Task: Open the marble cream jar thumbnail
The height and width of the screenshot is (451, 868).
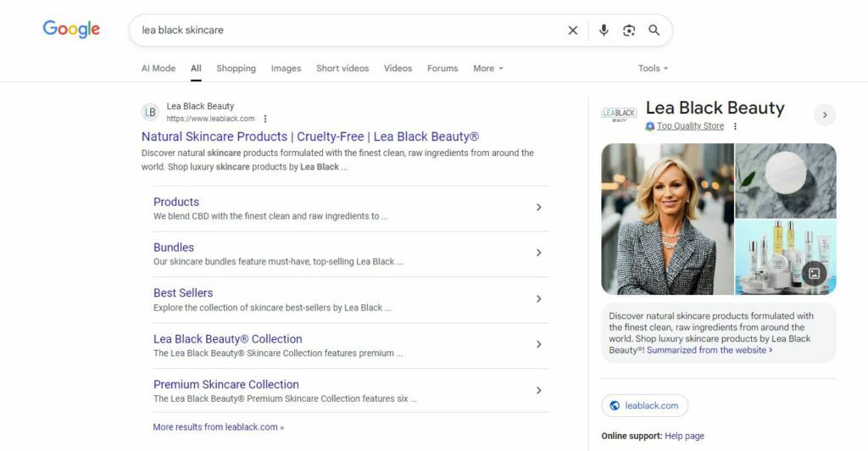Action: tap(786, 181)
